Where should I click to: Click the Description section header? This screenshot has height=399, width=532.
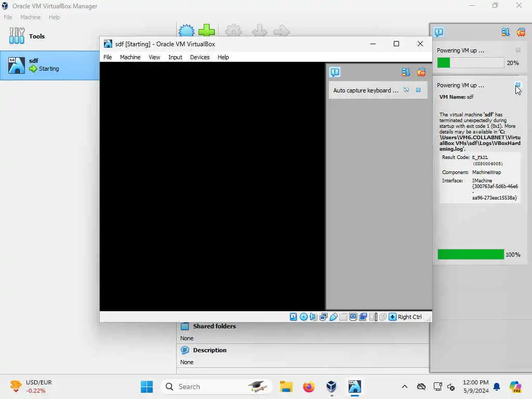(210, 350)
